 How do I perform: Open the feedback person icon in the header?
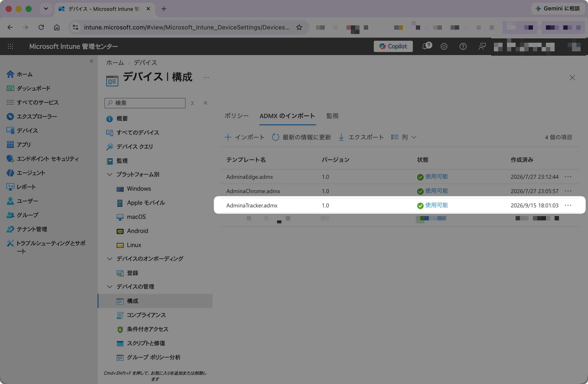pyautogui.click(x=482, y=46)
